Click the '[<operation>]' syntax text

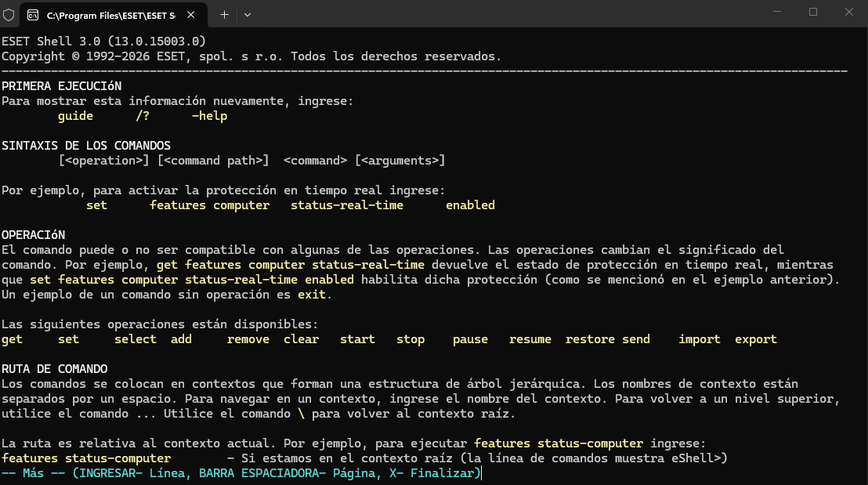[x=103, y=161]
